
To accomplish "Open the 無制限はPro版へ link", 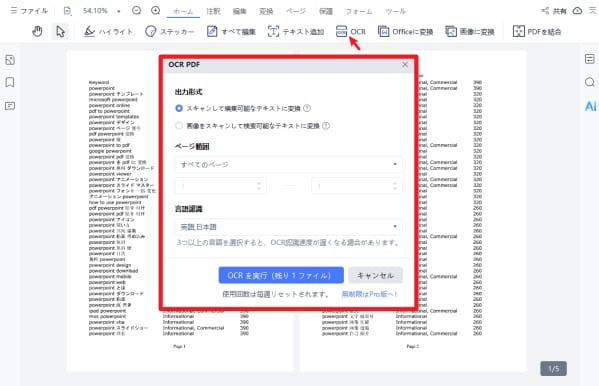I will click(369, 294).
